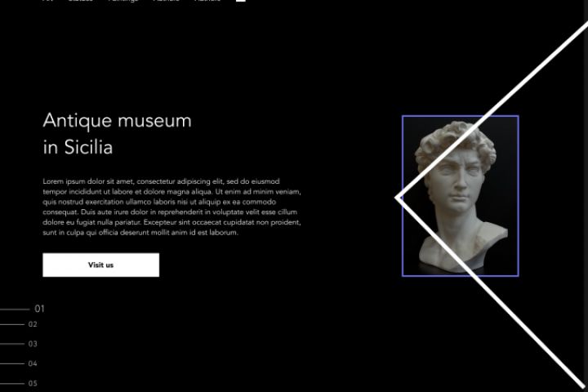Go to slide number 03
Image resolution: width=588 pixels, height=392 pixels.
click(33, 344)
